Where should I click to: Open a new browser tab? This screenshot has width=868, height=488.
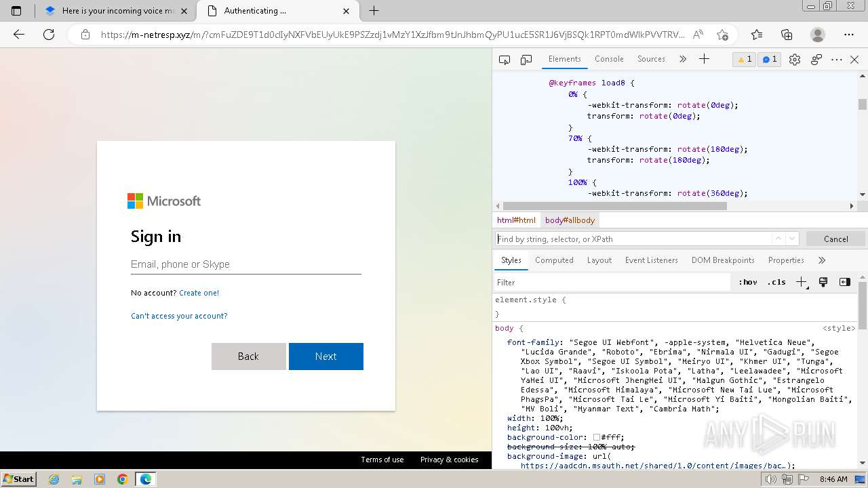pyautogui.click(x=374, y=11)
